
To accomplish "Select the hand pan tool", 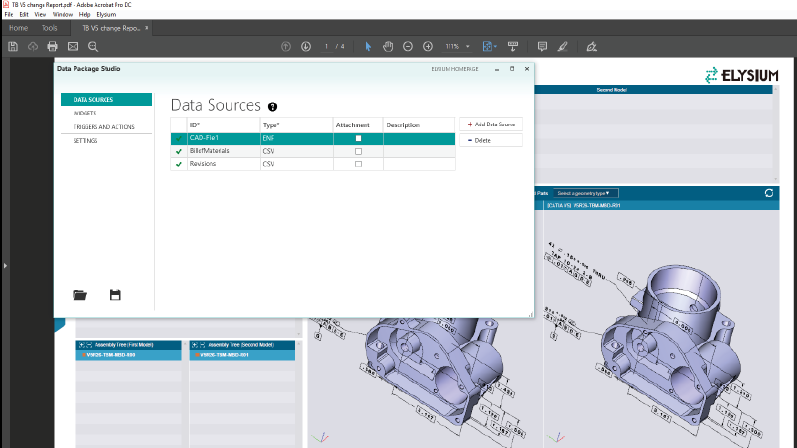I will (387, 46).
